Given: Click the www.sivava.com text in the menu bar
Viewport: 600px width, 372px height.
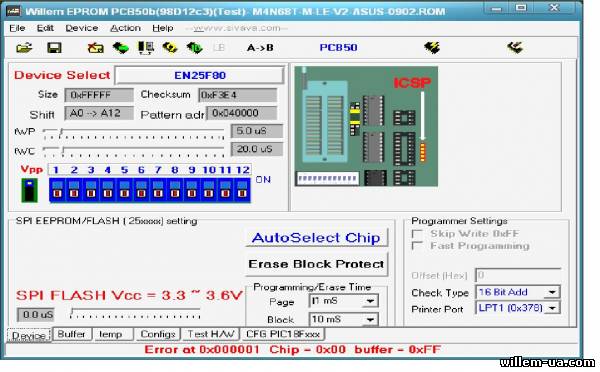Looking at the screenshot, I should point(237,28).
